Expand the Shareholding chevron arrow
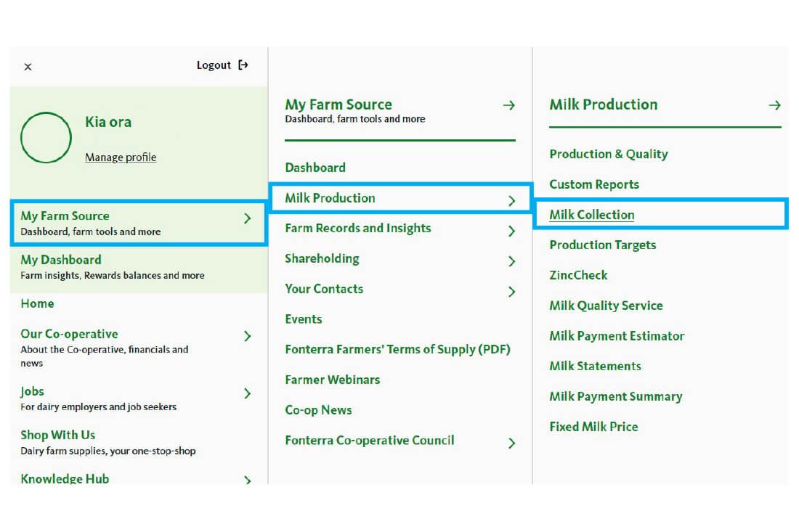Viewport: 799px width, 532px height. [x=511, y=261]
